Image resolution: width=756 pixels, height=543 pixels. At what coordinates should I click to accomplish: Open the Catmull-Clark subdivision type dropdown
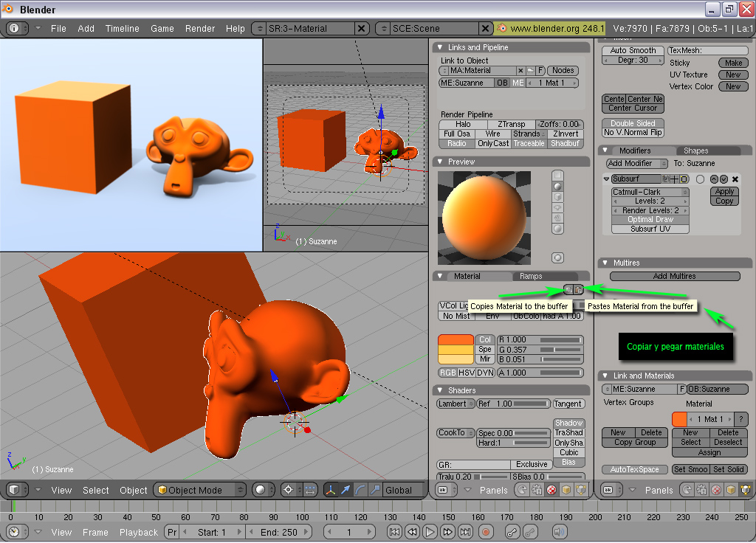pos(650,193)
